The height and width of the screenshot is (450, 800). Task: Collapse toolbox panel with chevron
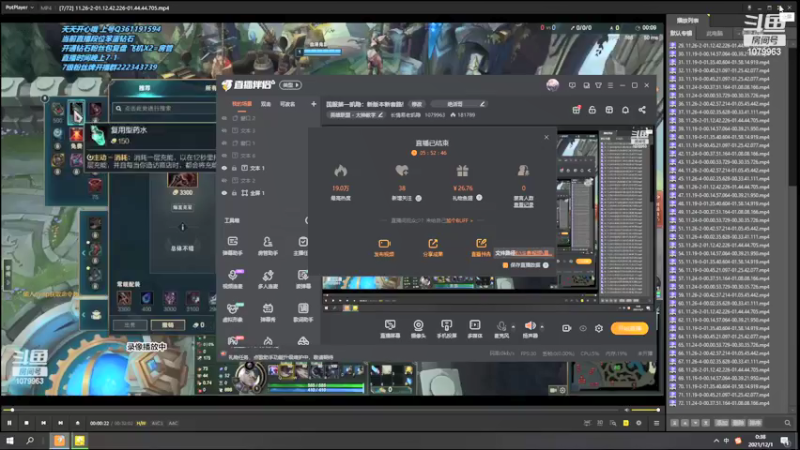pos(307,220)
